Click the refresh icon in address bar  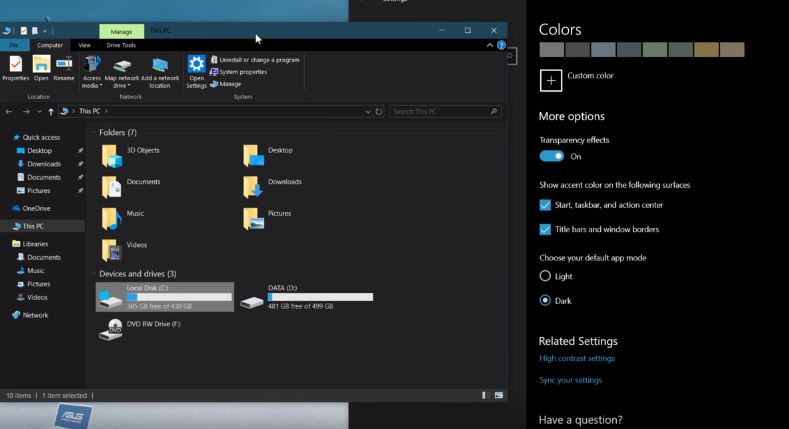tap(379, 112)
